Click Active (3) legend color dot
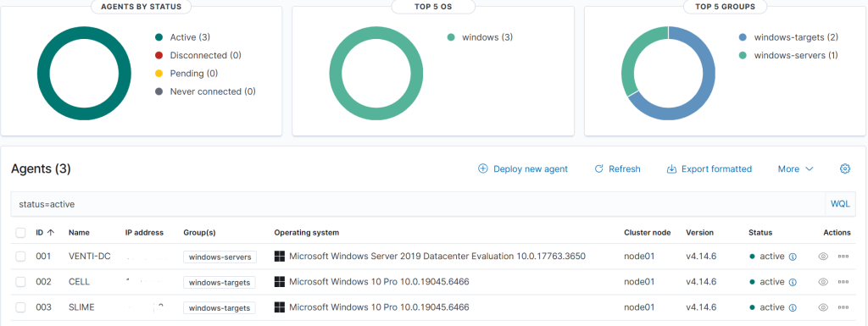Viewport: 868px width, 326px height. coord(159,37)
